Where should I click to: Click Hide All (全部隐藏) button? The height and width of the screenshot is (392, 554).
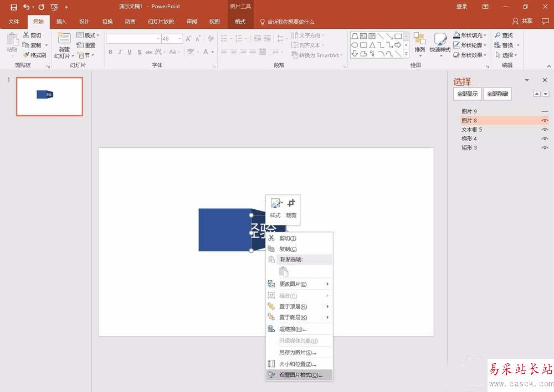coord(497,94)
